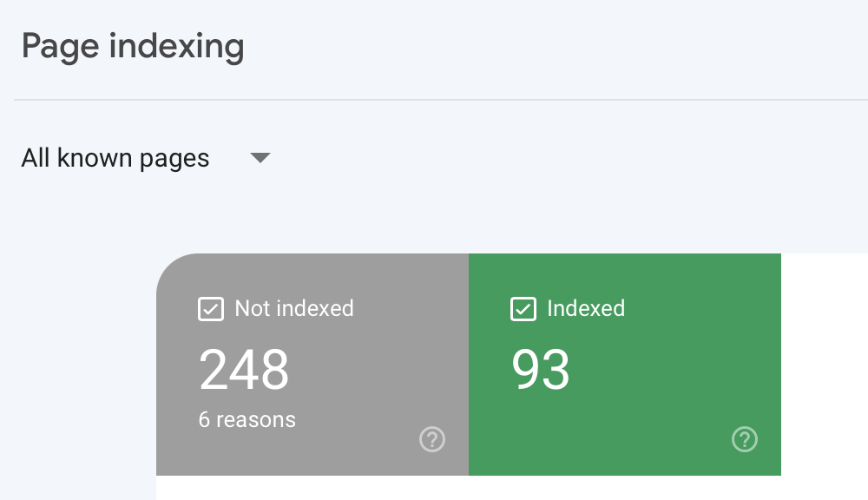868x500 pixels.
Task: Click the 248 not indexed count
Action: click(244, 369)
